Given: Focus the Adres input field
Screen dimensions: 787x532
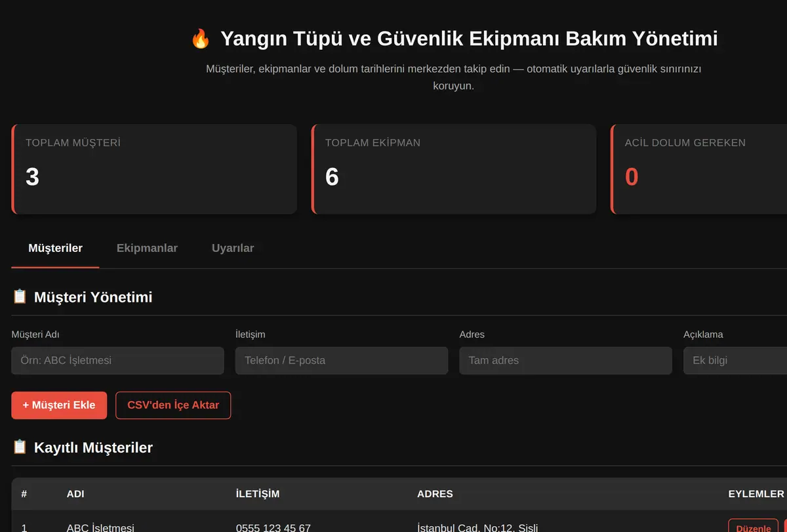Looking at the screenshot, I should click(x=566, y=361).
